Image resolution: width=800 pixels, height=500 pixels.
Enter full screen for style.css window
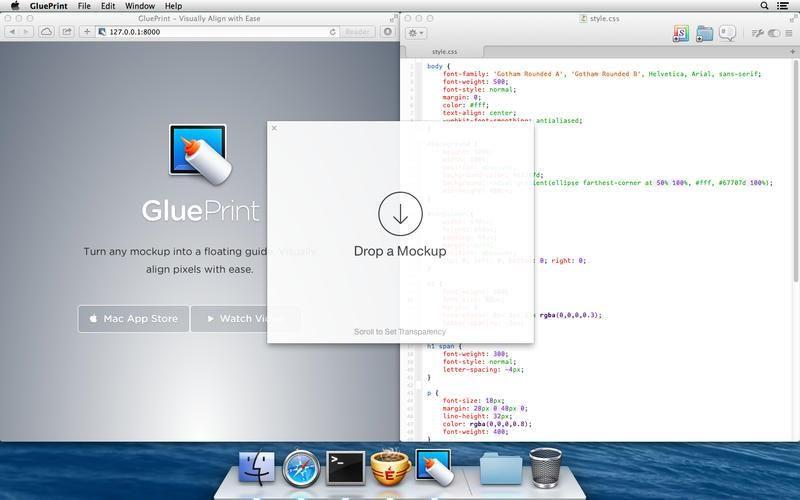[x=793, y=18]
